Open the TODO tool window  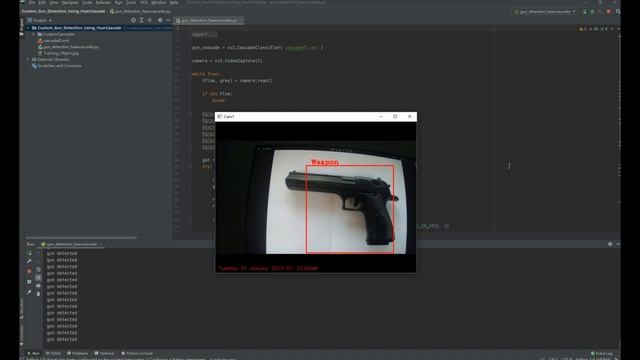53,353
